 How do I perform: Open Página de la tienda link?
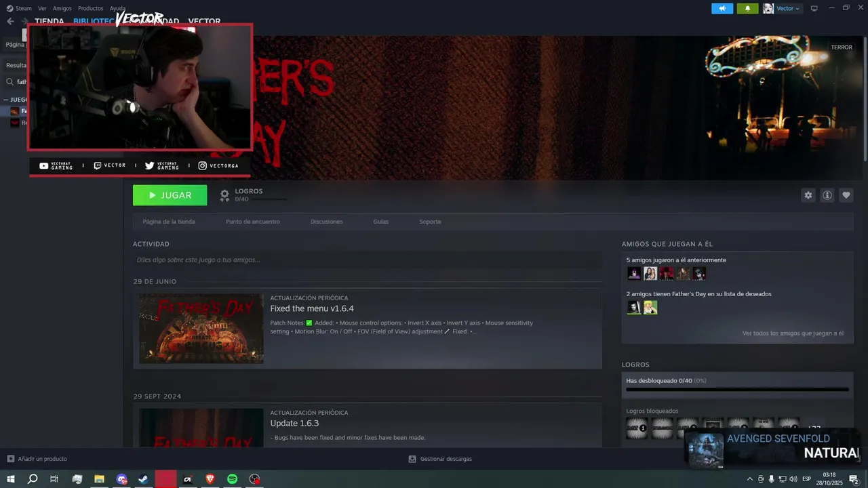pyautogui.click(x=169, y=222)
